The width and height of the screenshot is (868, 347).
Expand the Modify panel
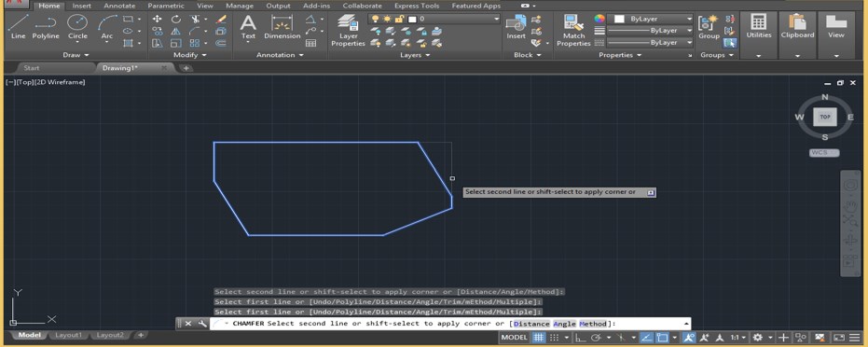tap(190, 55)
